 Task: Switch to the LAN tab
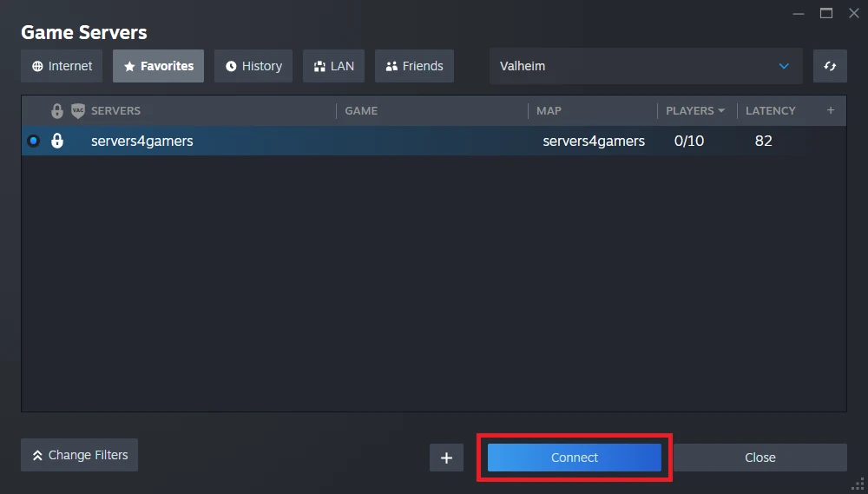tap(334, 66)
